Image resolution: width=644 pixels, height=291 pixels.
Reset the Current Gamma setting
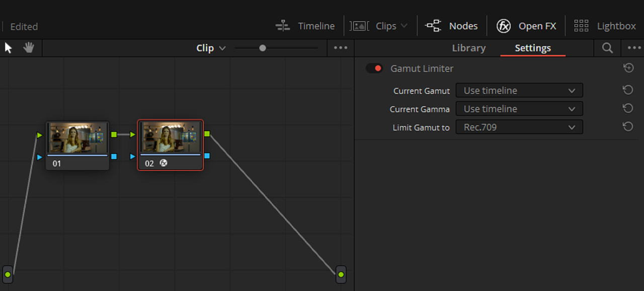tap(627, 108)
